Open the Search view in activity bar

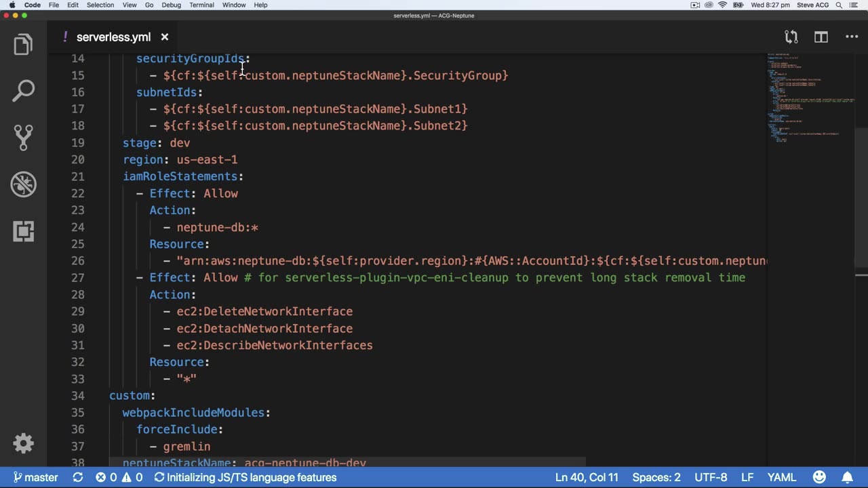pos(23,91)
